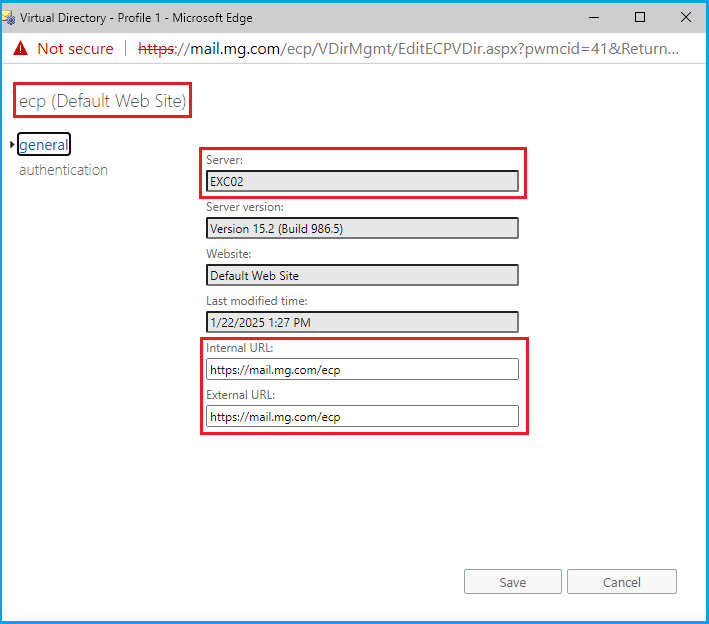Click the Edge app icon in title bar
Viewport: 709px width, 624px height.
coord(9,17)
